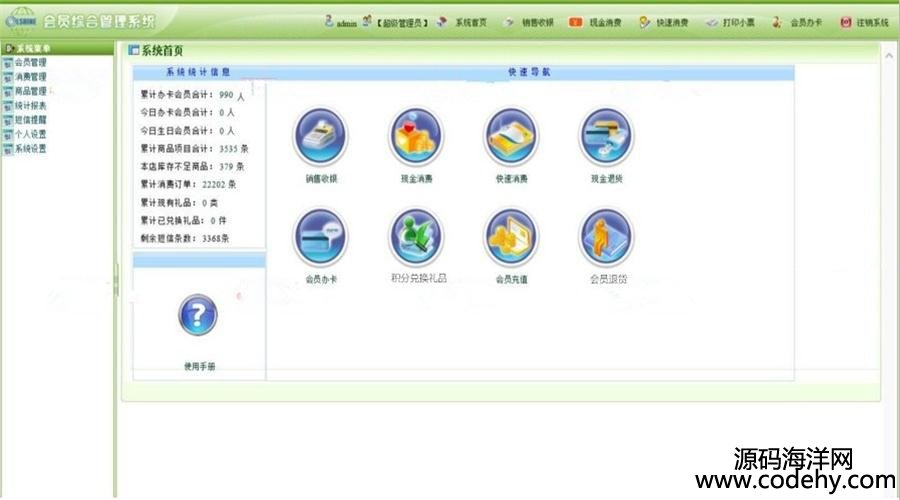Open the 现金退货 quick navigation icon
The height and width of the screenshot is (500, 900).
606,137
